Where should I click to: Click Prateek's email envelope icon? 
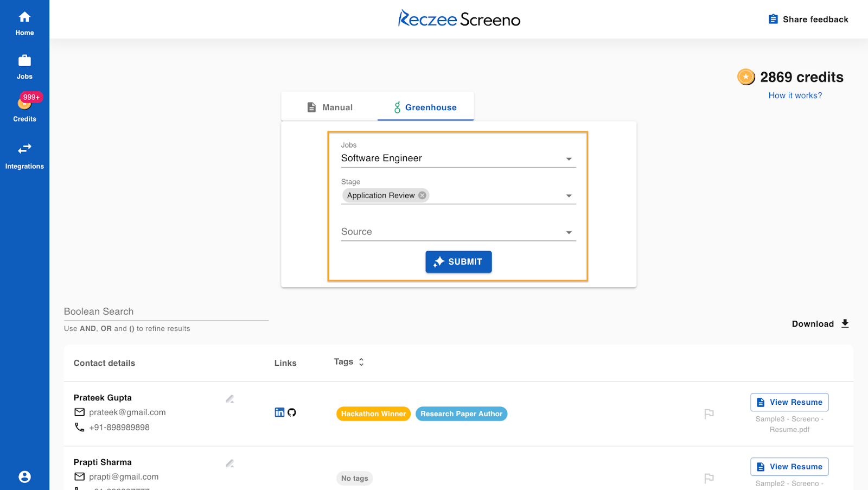tap(80, 412)
